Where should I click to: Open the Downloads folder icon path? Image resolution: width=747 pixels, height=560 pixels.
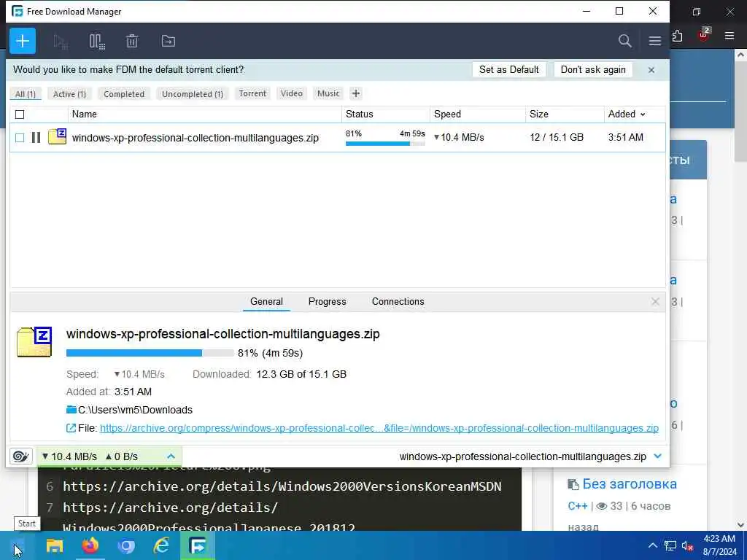point(71,410)
